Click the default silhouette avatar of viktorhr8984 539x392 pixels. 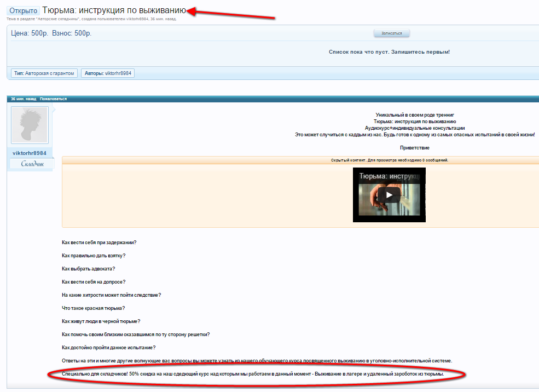(30, 125)
